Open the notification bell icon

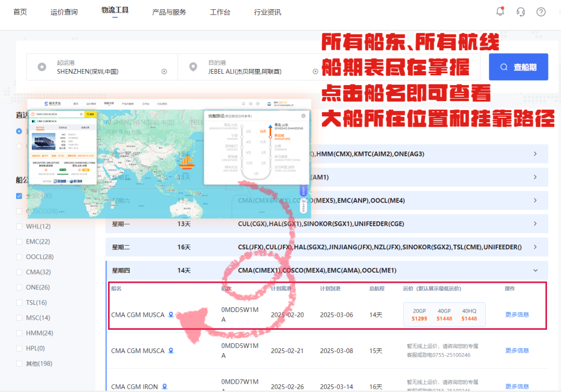click(500, 12)
